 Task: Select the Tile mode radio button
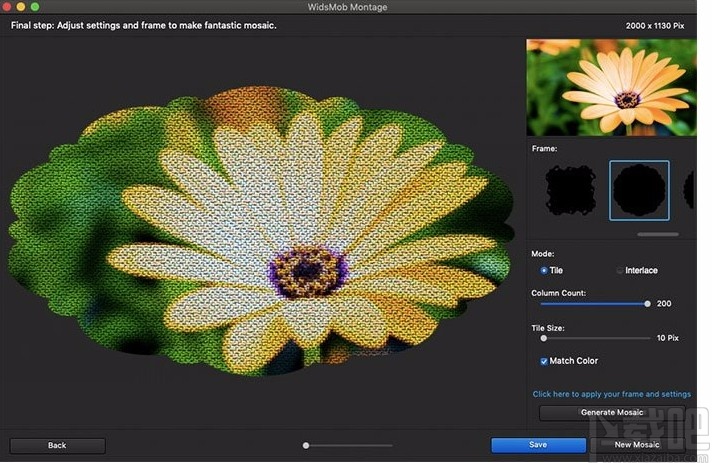[x=544, y=271]
